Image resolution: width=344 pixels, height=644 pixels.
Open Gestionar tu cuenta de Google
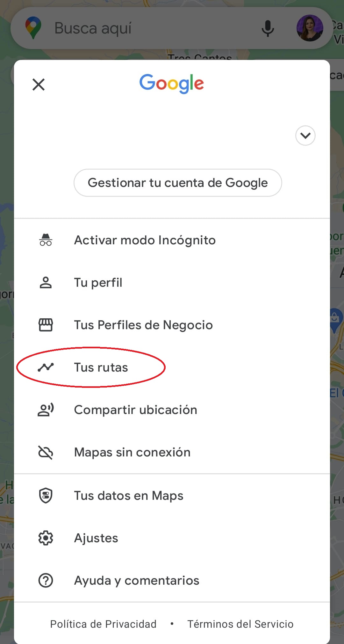(x=178, y=183)
